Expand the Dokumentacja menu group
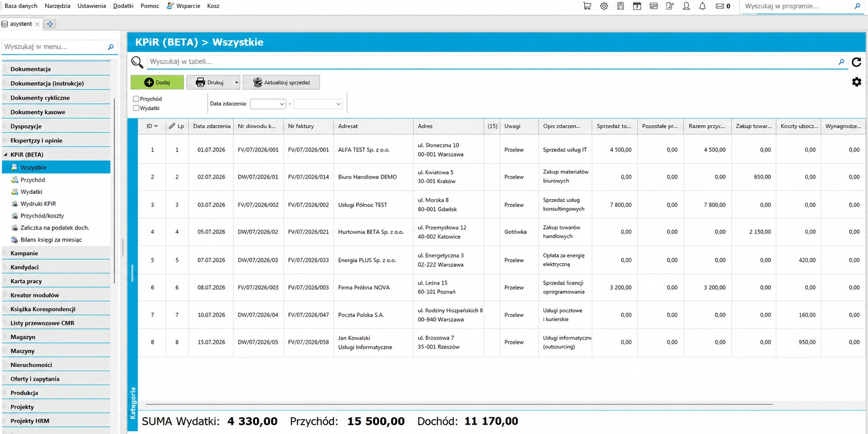Viewport: 868px width, 434px height. 6,69
